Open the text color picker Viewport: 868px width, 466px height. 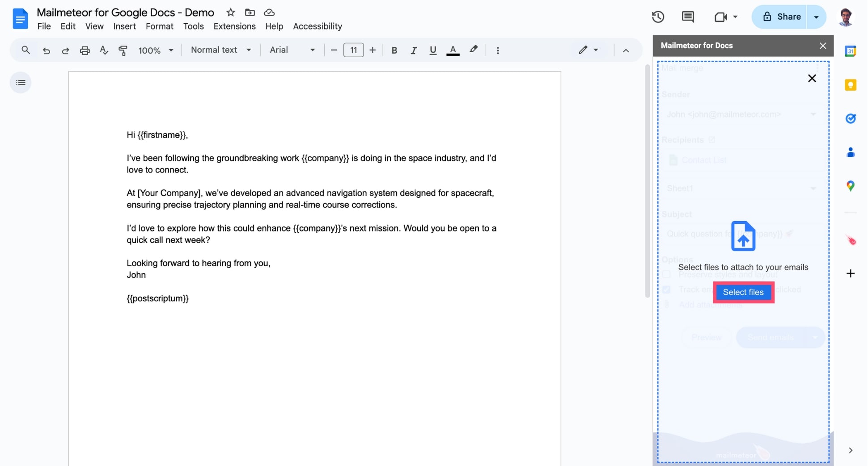453,50
